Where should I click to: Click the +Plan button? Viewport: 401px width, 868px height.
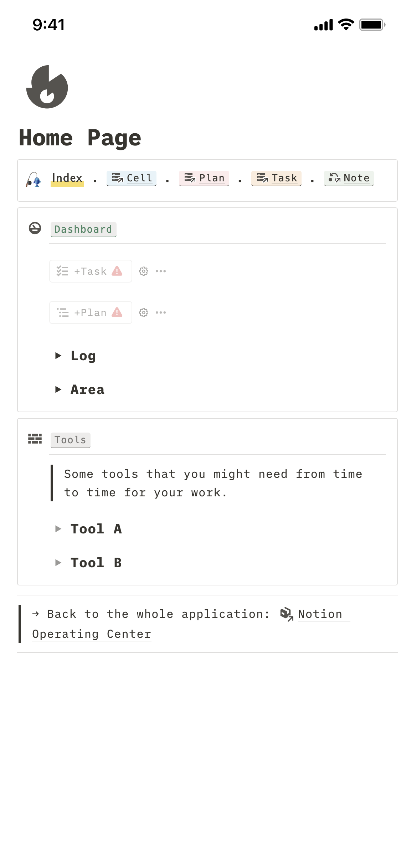tap(91, 312)
